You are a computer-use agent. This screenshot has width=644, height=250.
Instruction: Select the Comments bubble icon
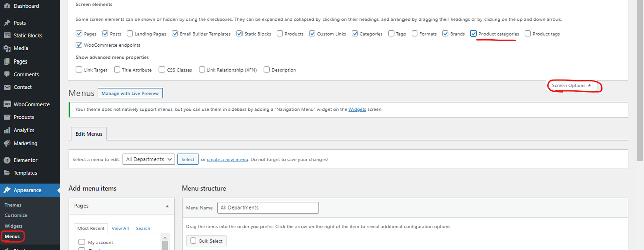[7, 74]
